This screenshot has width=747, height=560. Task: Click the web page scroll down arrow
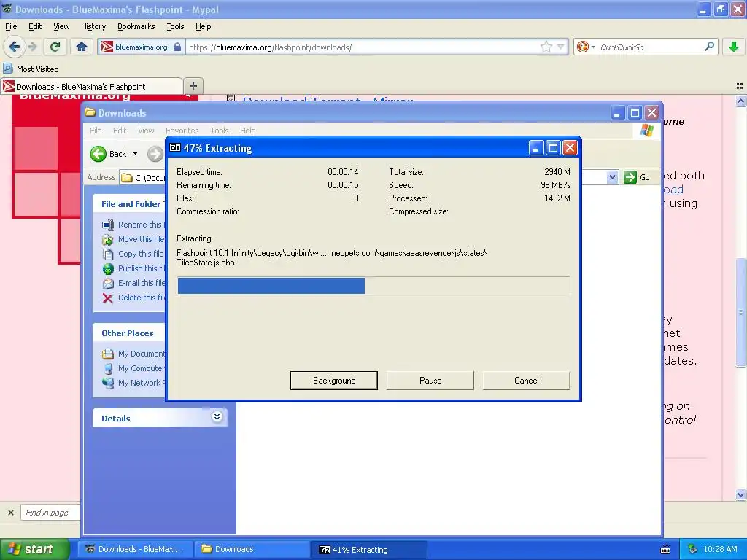740,495
